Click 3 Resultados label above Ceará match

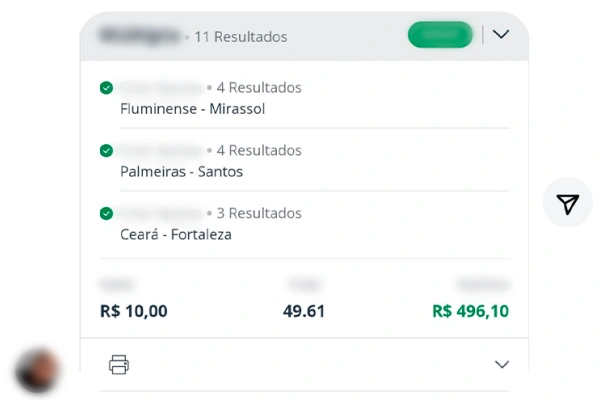pos(259,213)
